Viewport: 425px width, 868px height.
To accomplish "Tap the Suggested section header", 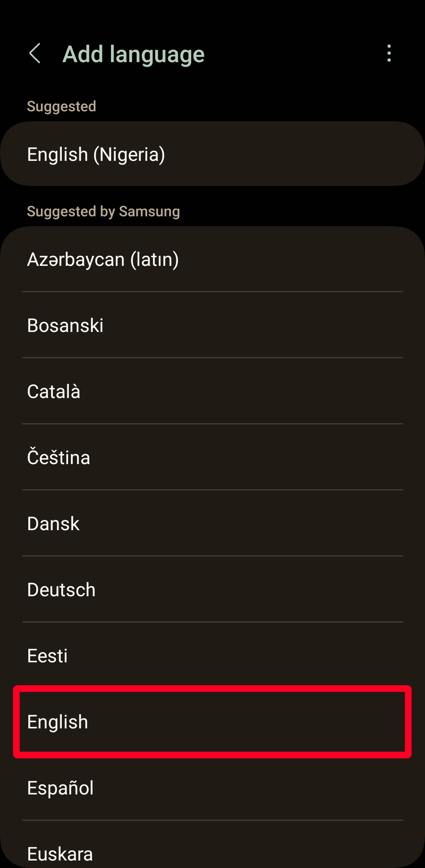I will [x=62, y=107].
